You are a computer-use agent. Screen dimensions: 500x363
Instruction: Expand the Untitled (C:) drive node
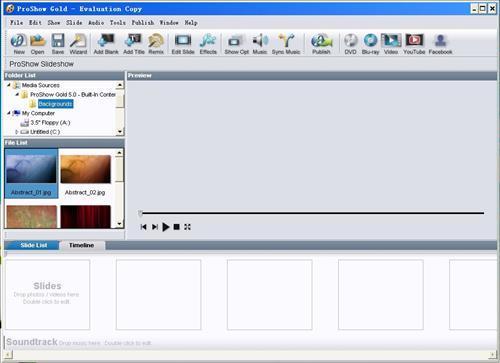pos(17,132)
